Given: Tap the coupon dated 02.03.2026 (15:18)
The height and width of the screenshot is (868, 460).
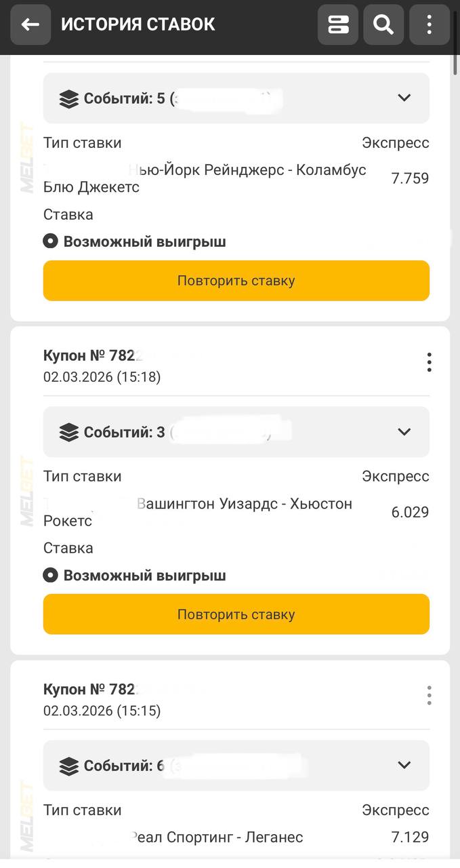Looking at the screenshot, I should pos(102,377).
